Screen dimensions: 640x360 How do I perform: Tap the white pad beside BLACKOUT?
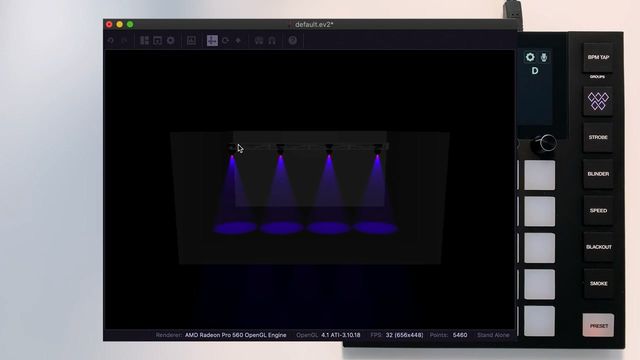(540, 248)
